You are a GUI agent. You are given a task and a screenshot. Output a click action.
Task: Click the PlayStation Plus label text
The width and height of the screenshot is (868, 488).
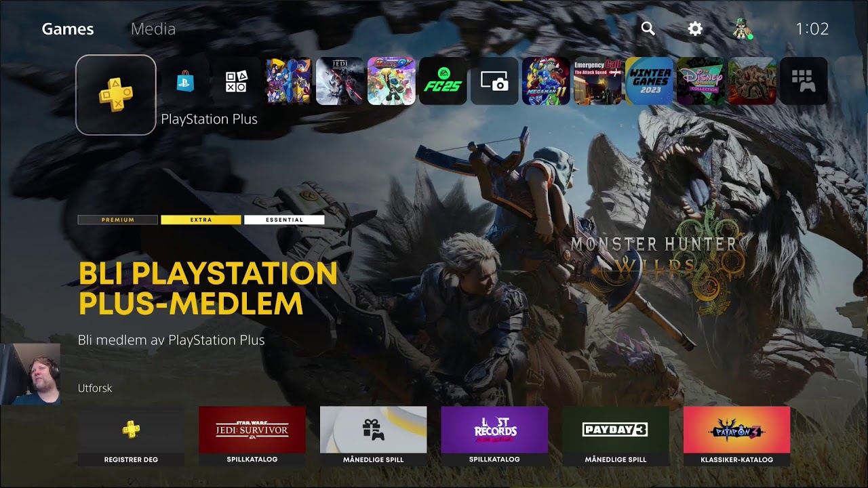pyautogui.click(x=209, y=119)
